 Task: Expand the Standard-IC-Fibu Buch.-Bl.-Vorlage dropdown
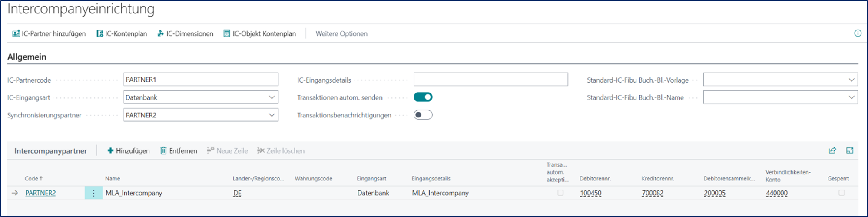click(851, 80)
